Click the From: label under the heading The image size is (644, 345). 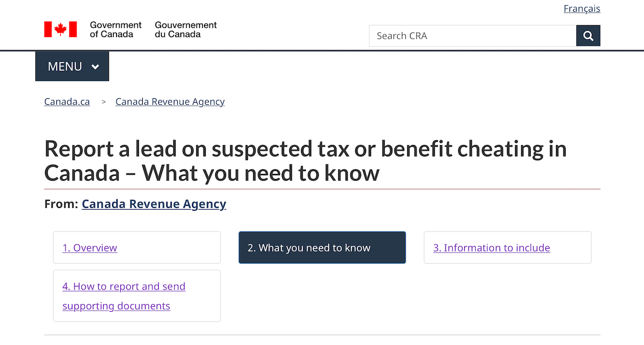point(61,204)
